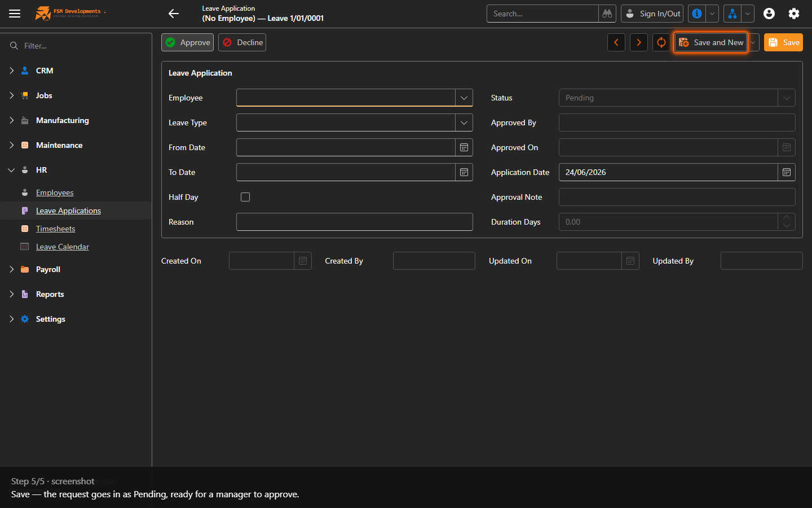
Task: Click the orange refresh icon
Action: pyautogui.click(x=661, y=42)
